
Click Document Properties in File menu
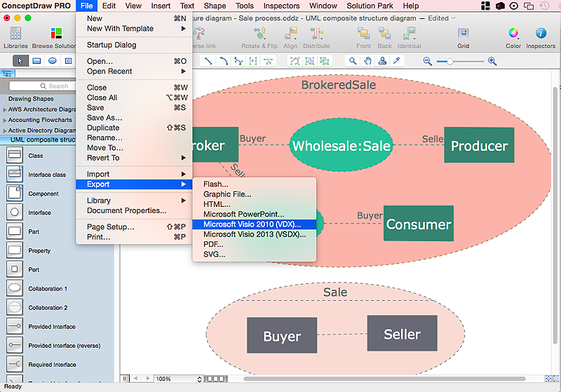126,210
